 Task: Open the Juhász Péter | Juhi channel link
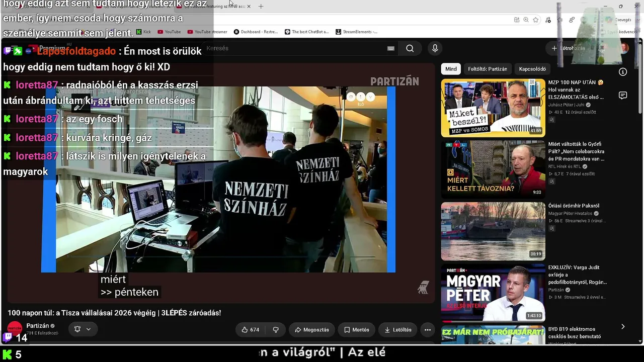567,105
